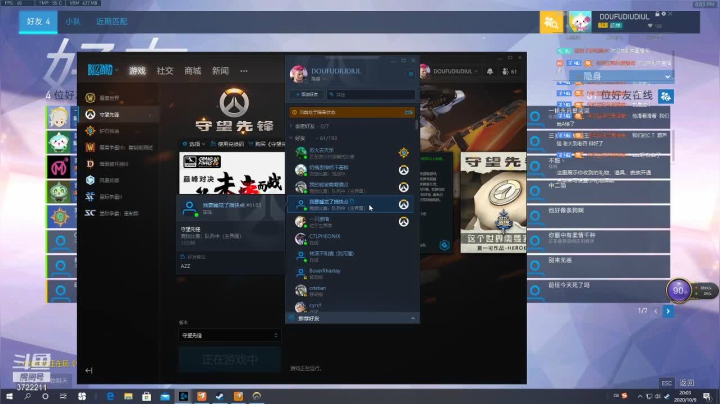Open the Overwatch league promo banner
Viewport: 720px width, 404px height.
232,173
